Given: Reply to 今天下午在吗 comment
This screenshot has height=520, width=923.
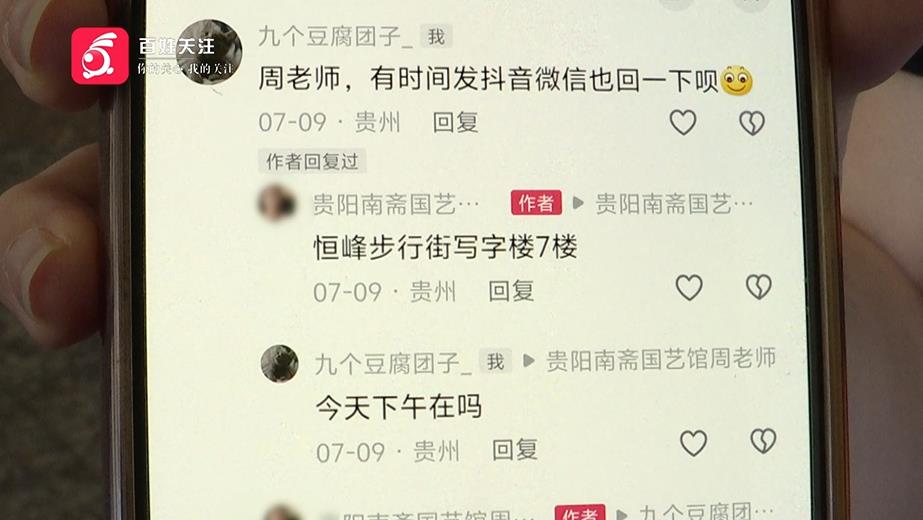Looking at the screenshot, I should coord(514,449).
